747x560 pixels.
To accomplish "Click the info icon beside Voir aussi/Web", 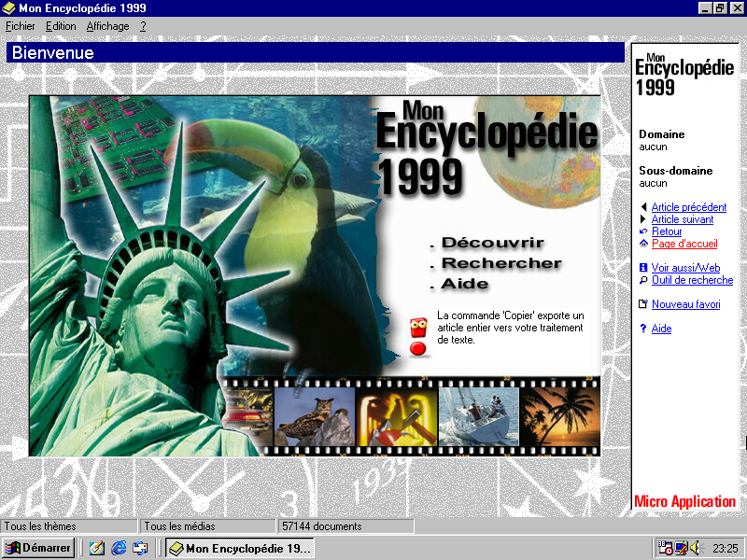I will click(643, 268).
